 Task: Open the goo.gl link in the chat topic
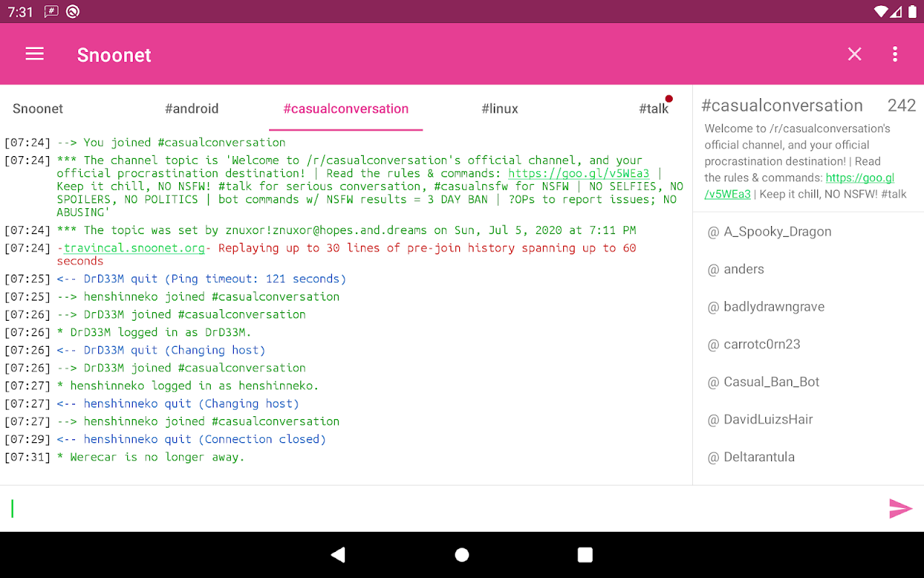579,173
